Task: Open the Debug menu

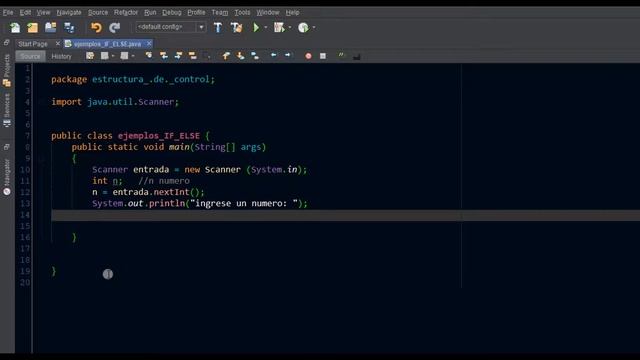Action: coord(172,12)
